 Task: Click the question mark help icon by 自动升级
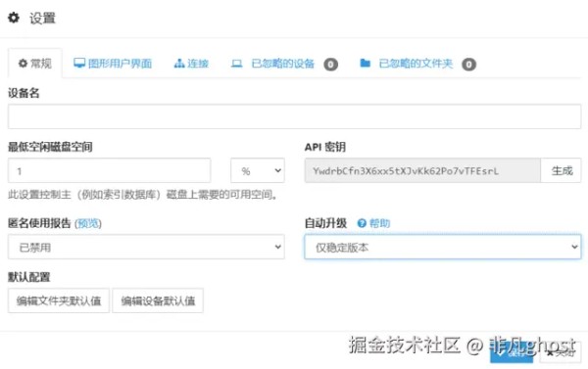[362, 223]
